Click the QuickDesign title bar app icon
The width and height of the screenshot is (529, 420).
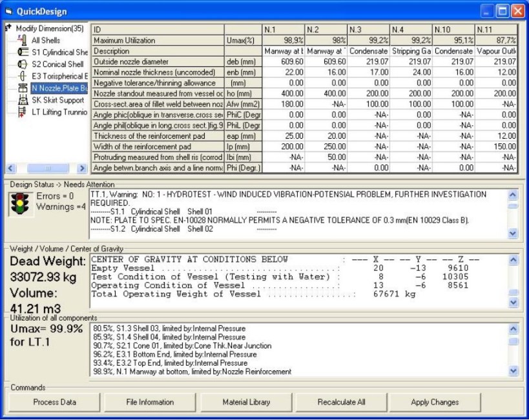click(8, 12)
